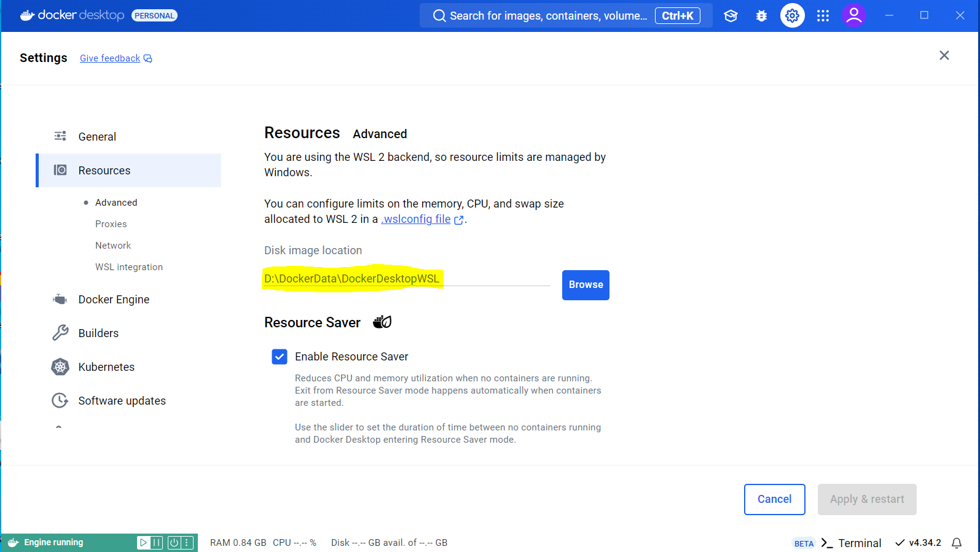Click the whale icon next to Engine running
The height and width of the screenshot is (552, 980).
pyautogui.click(x=13, y=542)
